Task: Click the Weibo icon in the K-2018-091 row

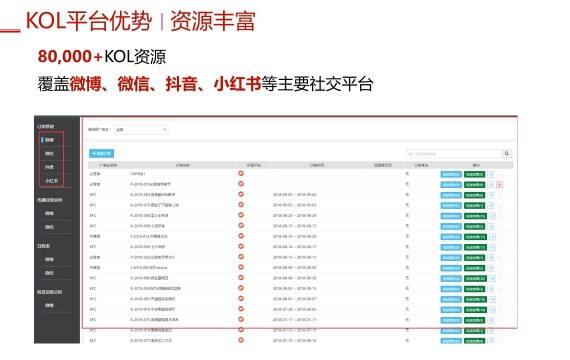Action: coord(241,299)
